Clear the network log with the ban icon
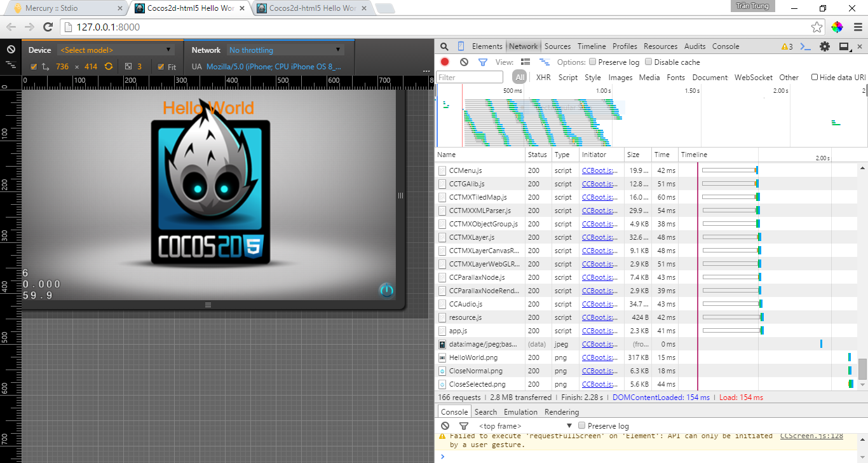Screen dimensions: 868x463 click(464, 62)
